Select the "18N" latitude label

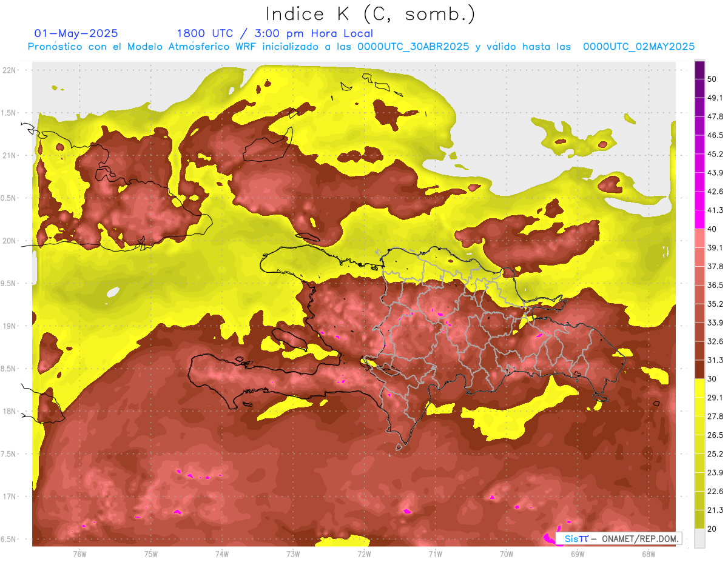pos(9,411)
